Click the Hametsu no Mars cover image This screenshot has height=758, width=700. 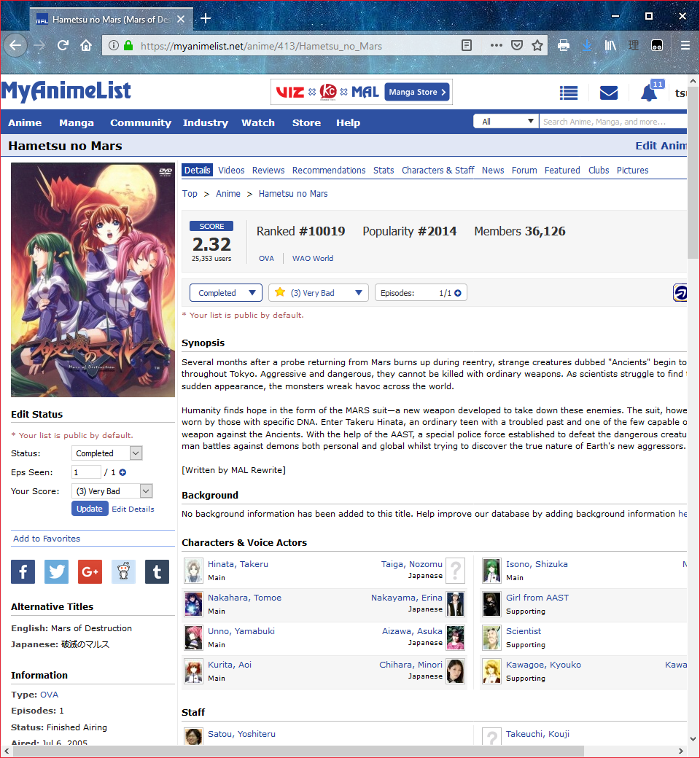pyautogui.click(x=93, y=280)
